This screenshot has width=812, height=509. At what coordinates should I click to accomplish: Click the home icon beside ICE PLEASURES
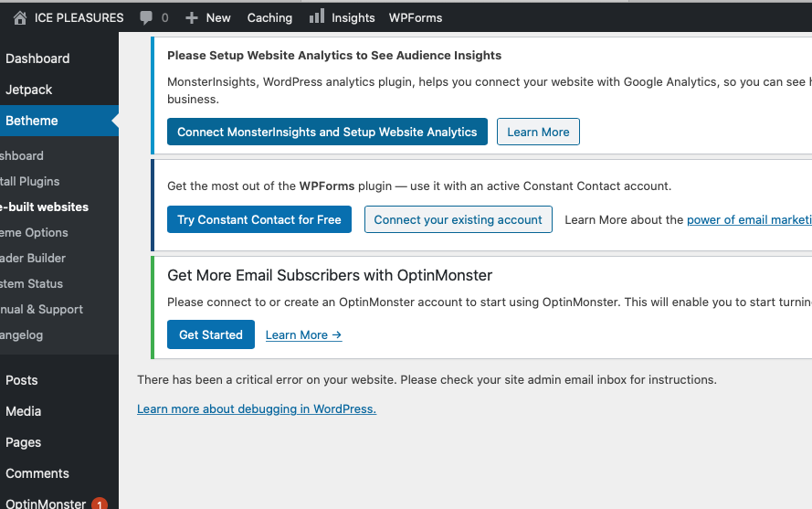(20, 18)
